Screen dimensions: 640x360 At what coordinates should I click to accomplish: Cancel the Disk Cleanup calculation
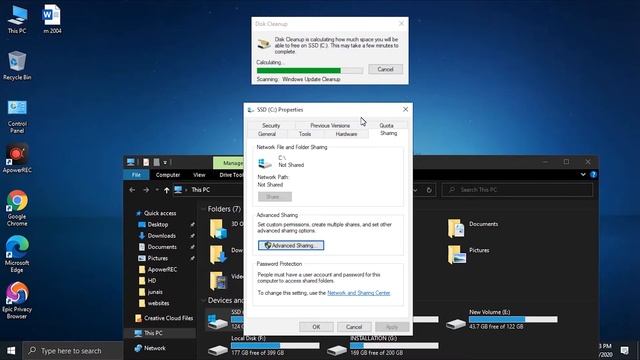coord(385,69)
